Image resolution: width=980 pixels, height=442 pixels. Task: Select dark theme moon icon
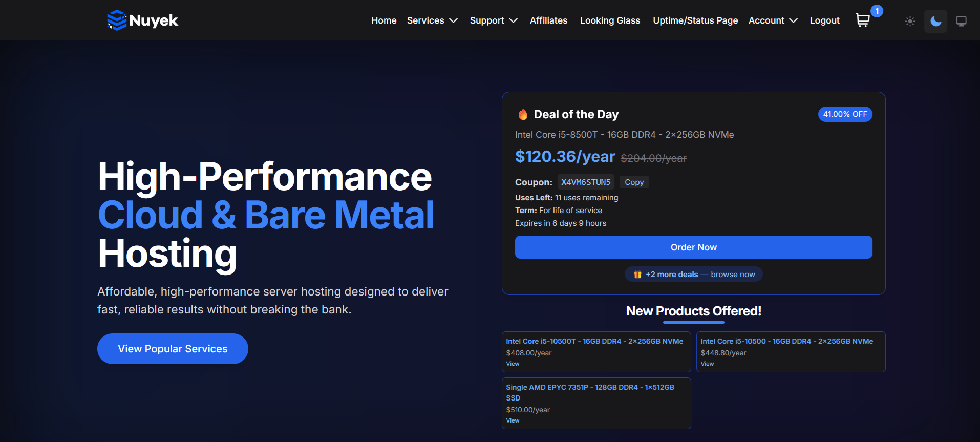pyautogui.click(x=935, y=21)
